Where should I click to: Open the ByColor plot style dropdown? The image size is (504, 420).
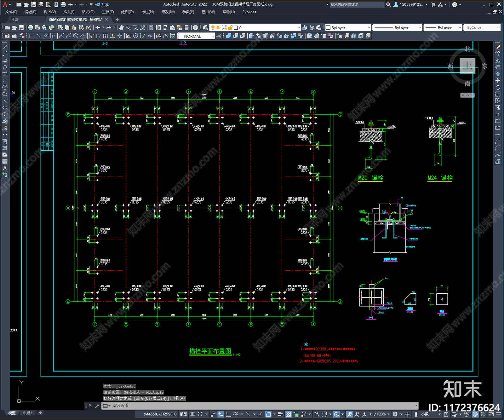point(482,28)
